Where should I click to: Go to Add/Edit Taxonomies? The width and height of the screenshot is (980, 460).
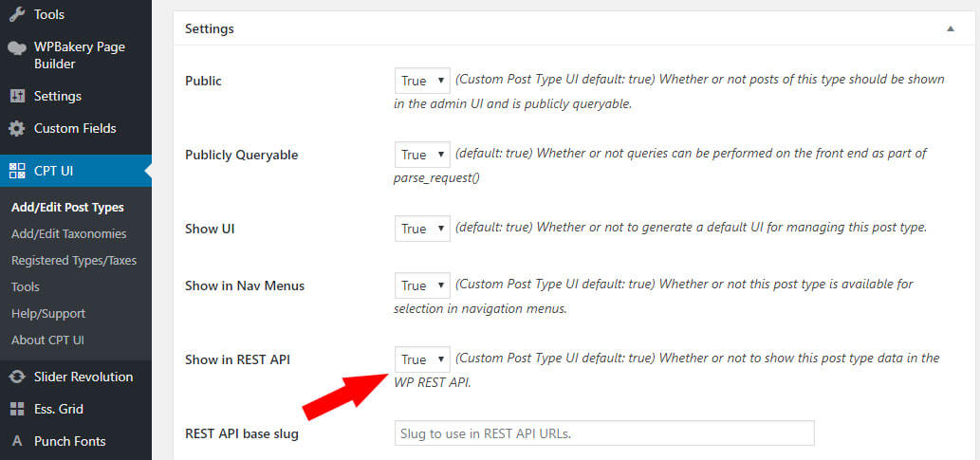click(x=68, y=233)
